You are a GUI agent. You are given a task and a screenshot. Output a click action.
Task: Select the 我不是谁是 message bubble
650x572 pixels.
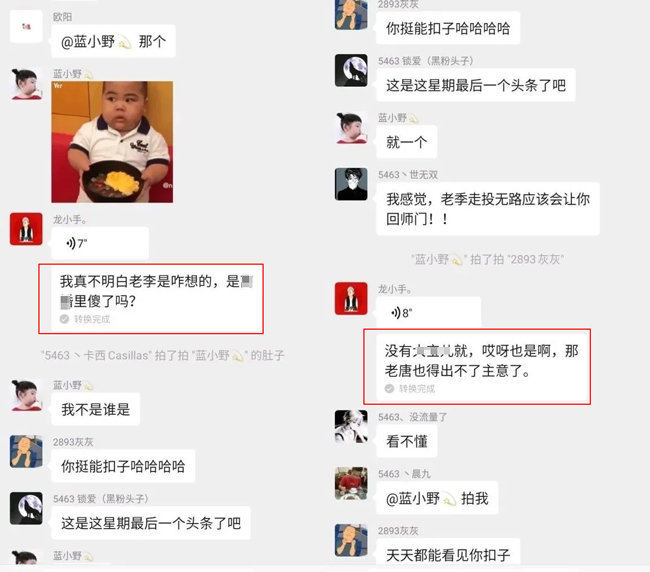pos(95,410)
